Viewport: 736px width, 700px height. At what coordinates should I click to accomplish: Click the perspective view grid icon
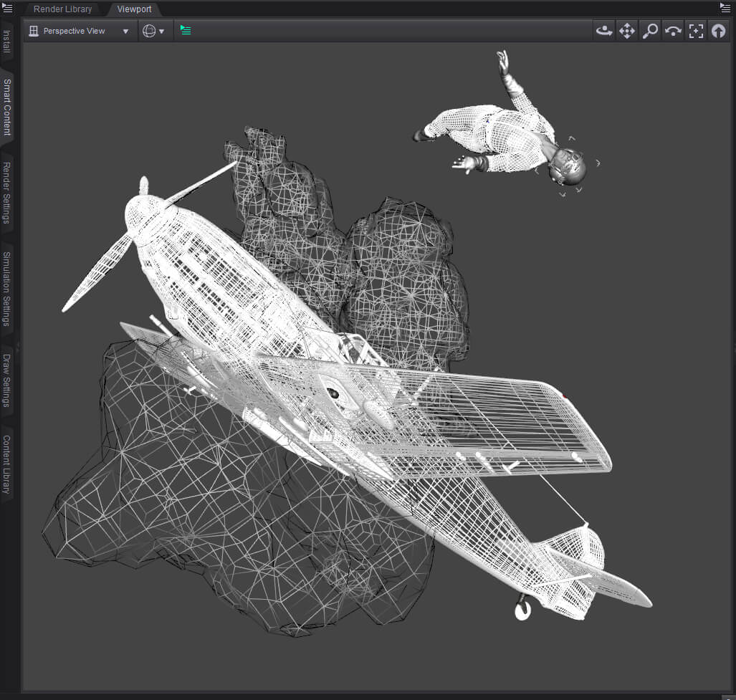(x=34, y=31)
